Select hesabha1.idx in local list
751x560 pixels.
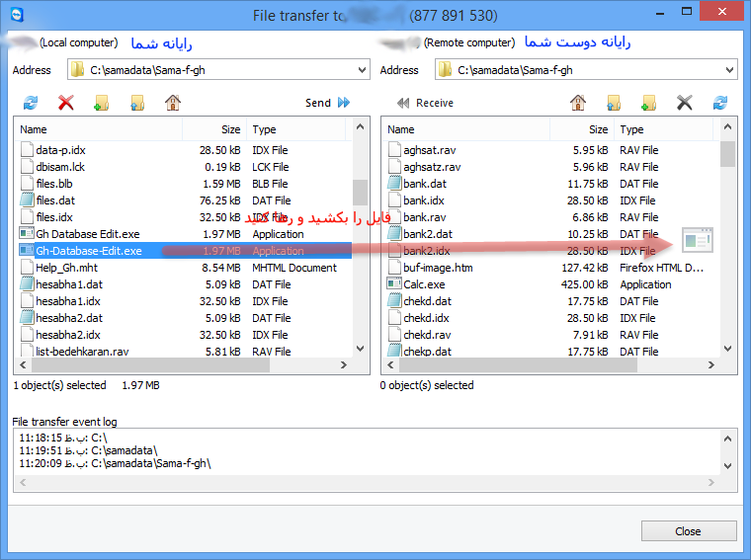(x=185, y=300)
